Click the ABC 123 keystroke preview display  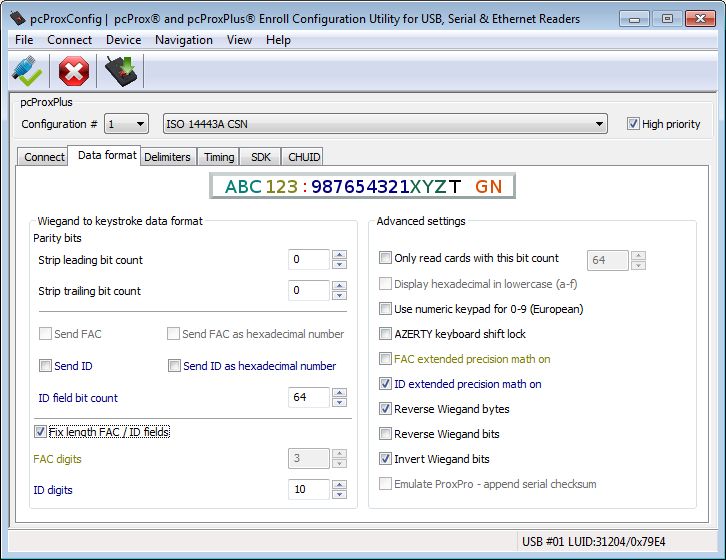362,186
